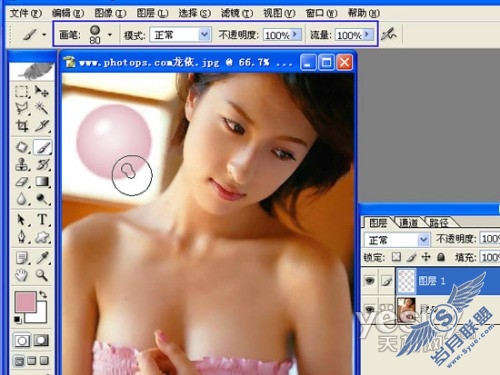500x375 pixels.
Task: Open the 流量 slider arrow
Action: pyautogui.click(x=367, y=34)
